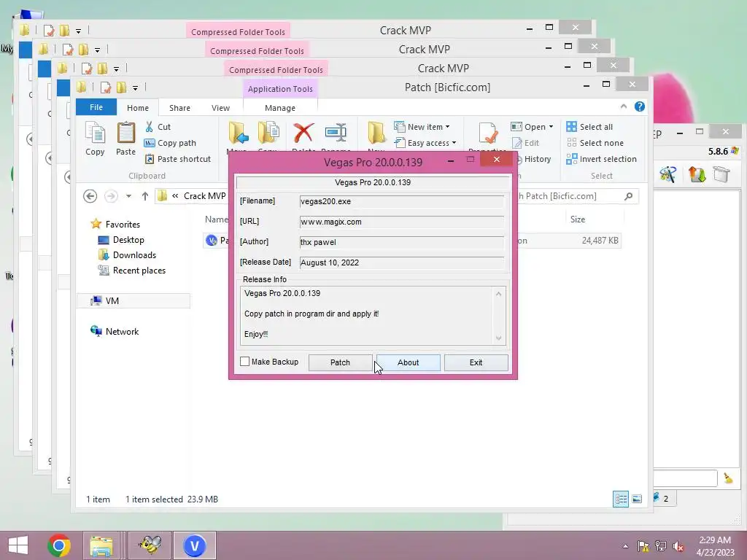Open the quick access toolbar dropdown arrow

pos(135,87)
